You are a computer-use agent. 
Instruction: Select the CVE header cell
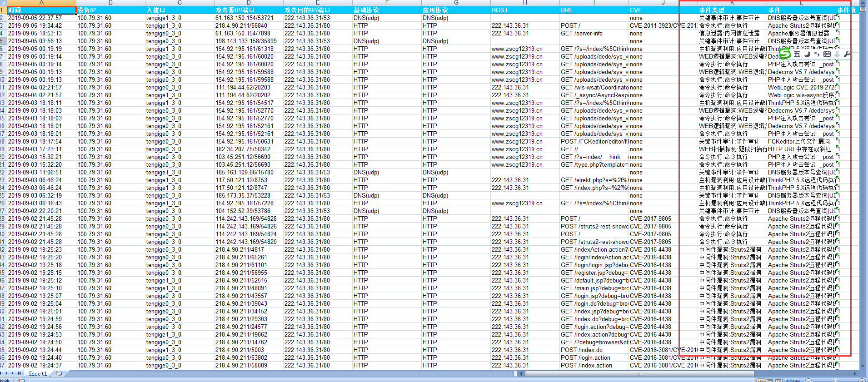click(x=663, y=10)
